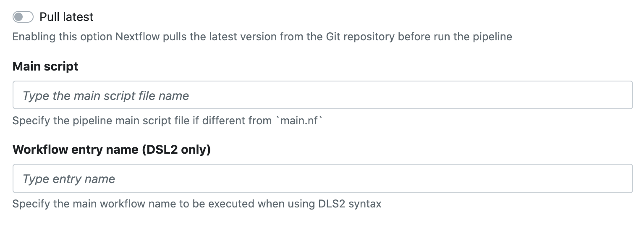Click the gray knob of Pull latest switch
The height and width of the screenshot is (236, 644).
tap(18, 17)
